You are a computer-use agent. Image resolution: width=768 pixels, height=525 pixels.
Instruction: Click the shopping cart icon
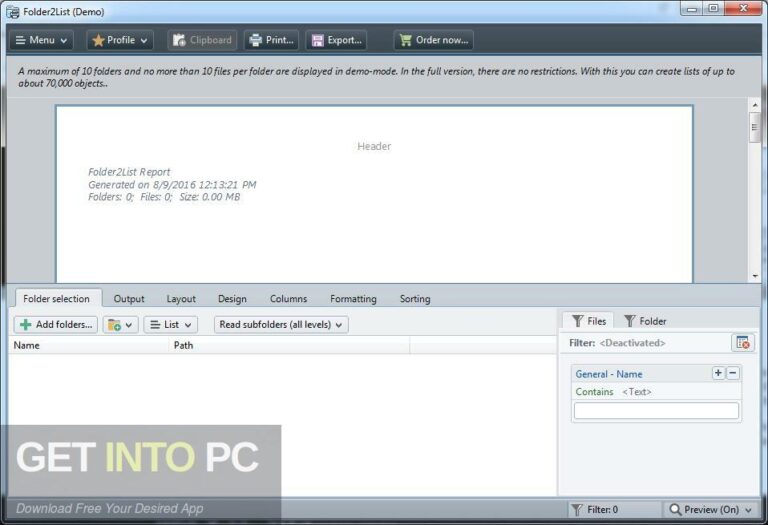pos(406,40)
